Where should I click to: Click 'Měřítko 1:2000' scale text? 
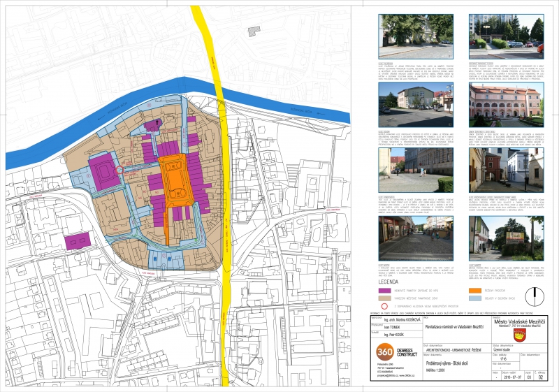coord(434,370)
